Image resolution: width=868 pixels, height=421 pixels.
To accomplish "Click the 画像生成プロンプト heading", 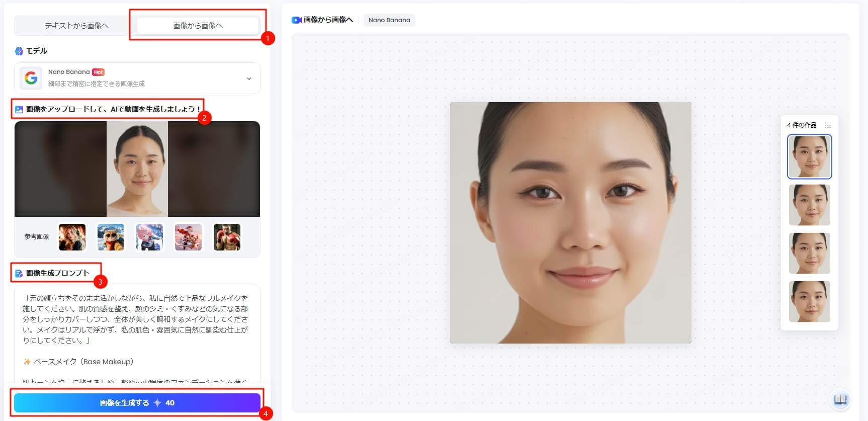I will (58, 273).
